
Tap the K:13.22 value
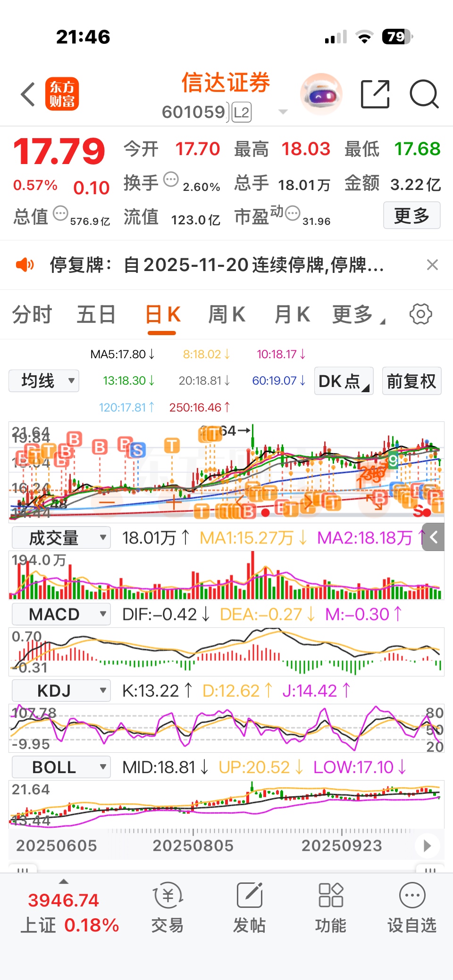click(157, 691)
